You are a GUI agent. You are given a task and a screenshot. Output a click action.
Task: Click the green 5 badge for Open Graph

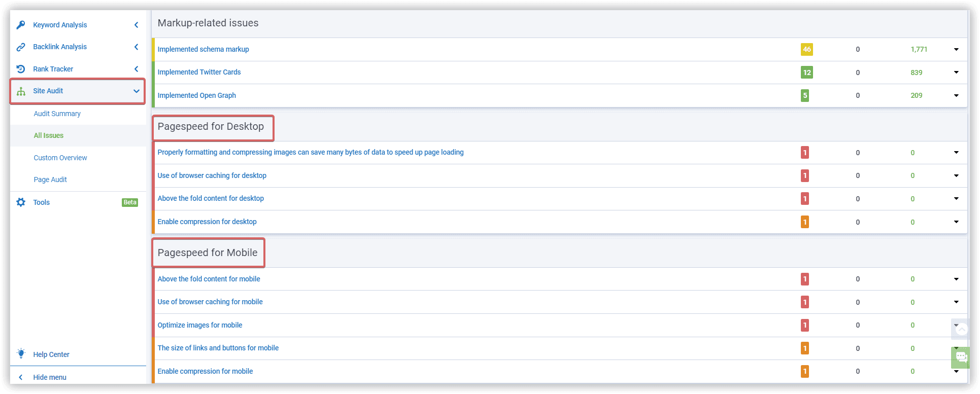[804, 95]
